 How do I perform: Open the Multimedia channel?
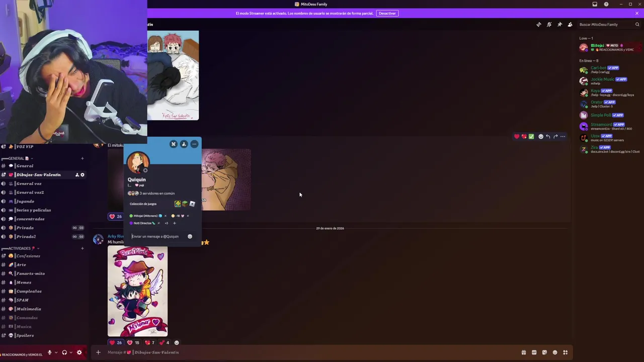tap(43, 309)
